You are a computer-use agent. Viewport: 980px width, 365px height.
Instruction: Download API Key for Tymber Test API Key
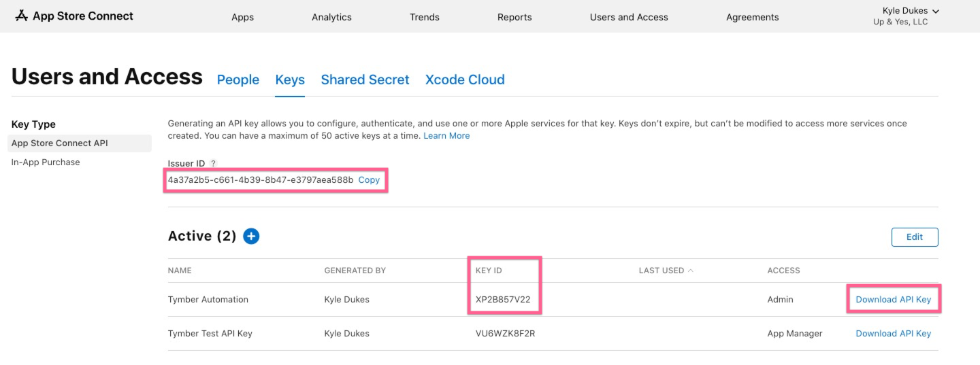click(893, 334)
